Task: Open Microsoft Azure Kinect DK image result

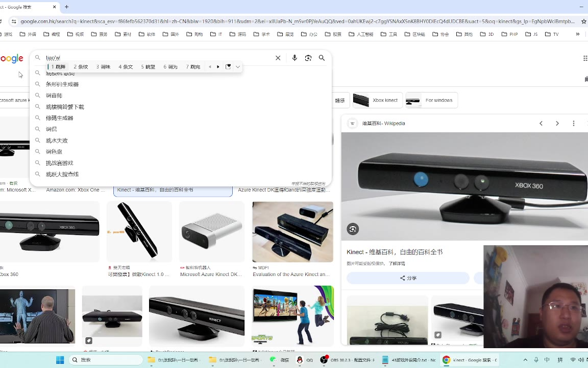Action: tap(212, 232)
